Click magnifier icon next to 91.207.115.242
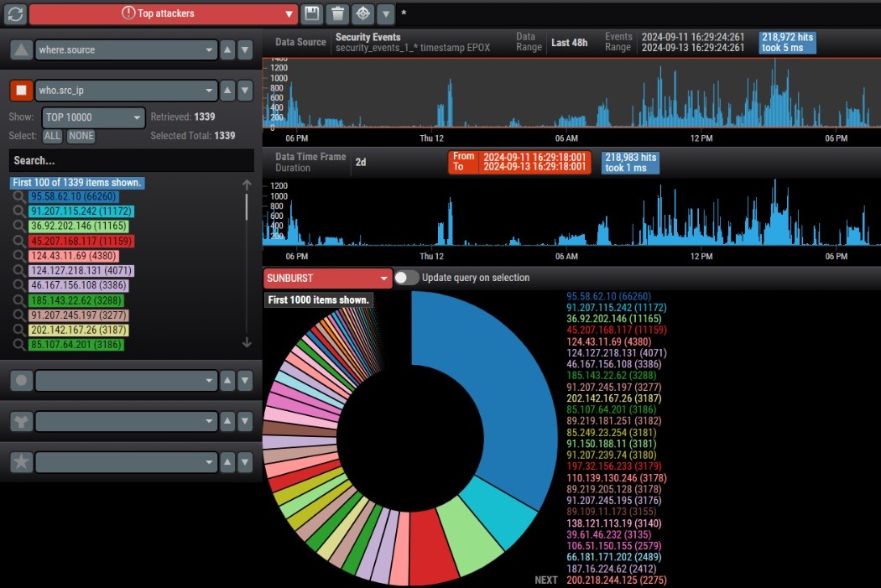This screenshot has height=588, width=881. [x=19, y=211]
